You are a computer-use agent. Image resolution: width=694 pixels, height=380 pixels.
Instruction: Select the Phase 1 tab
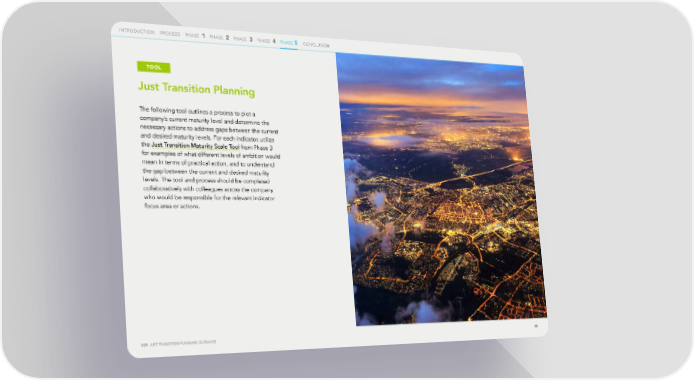(195, 35)
